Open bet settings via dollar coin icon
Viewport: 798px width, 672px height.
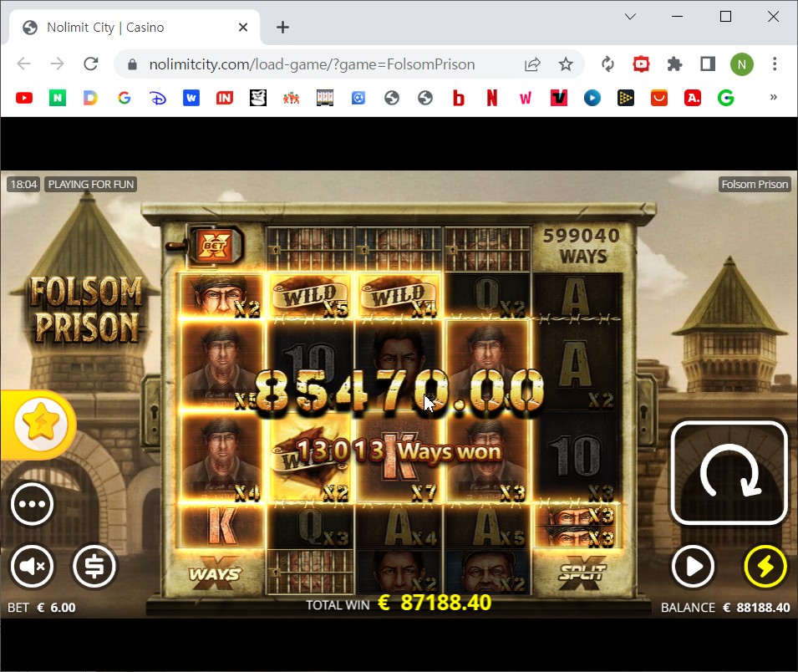[x=94, y=566]
